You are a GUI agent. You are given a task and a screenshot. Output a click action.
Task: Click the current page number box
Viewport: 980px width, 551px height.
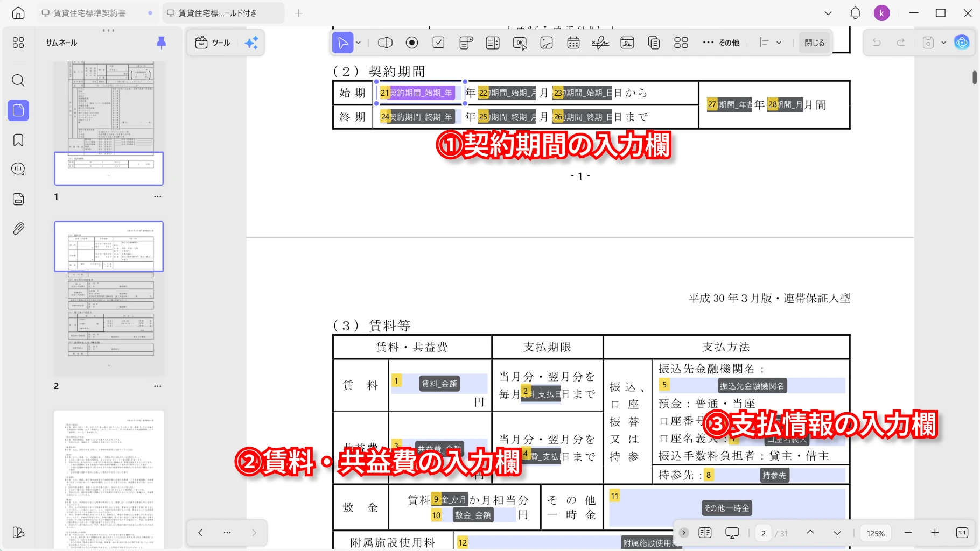tap(763, 533)
